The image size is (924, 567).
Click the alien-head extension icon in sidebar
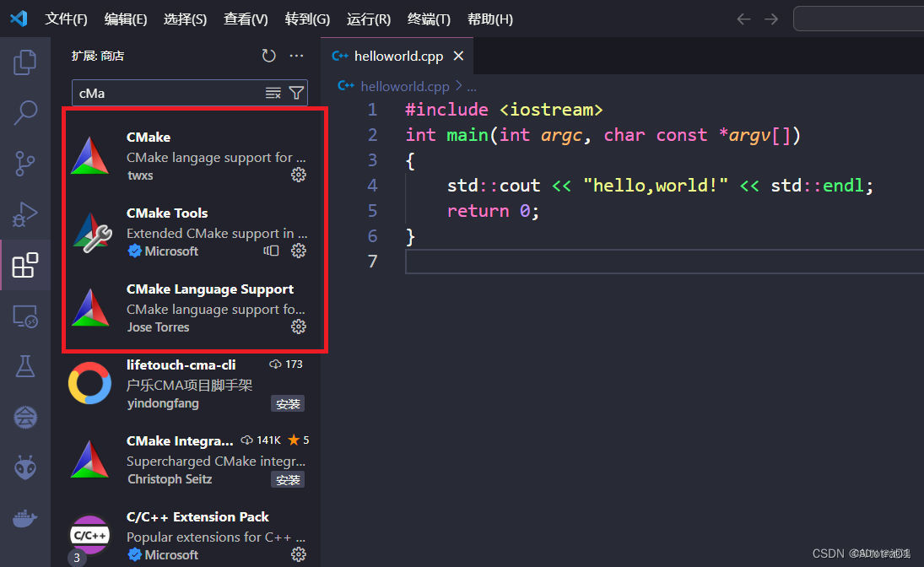click(25, 465)
